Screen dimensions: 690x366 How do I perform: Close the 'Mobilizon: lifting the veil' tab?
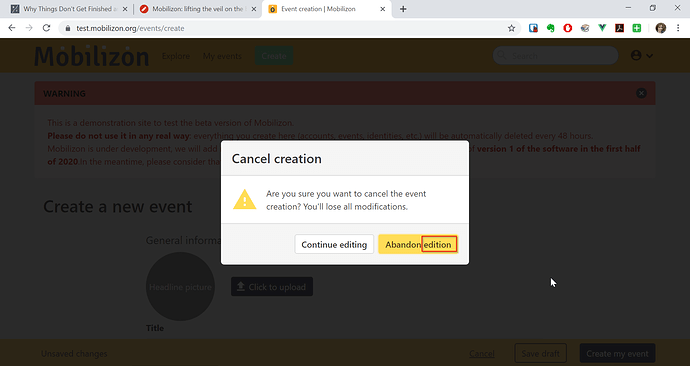point(253,9)
